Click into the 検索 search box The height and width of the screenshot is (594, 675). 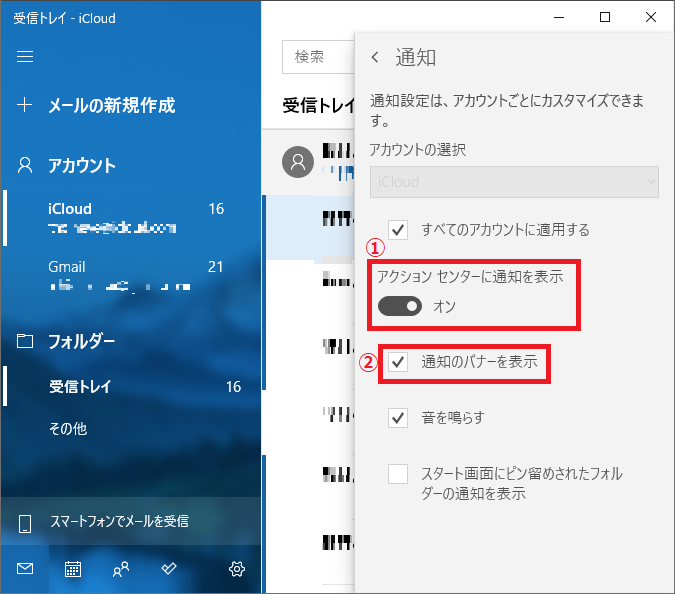[319, 57]
